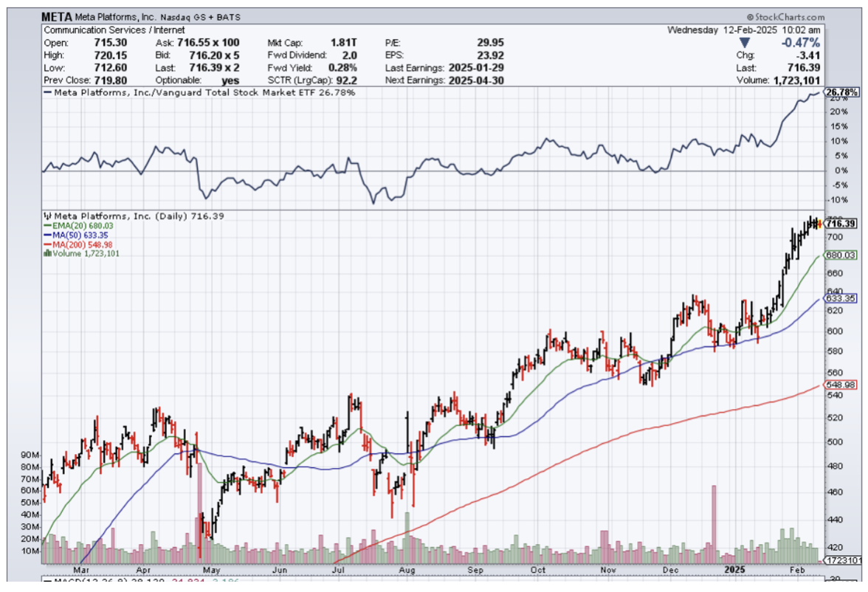868x592 pixels.
Task: Click the StockCharts.com copyright logo
Action: pos(785,16)
